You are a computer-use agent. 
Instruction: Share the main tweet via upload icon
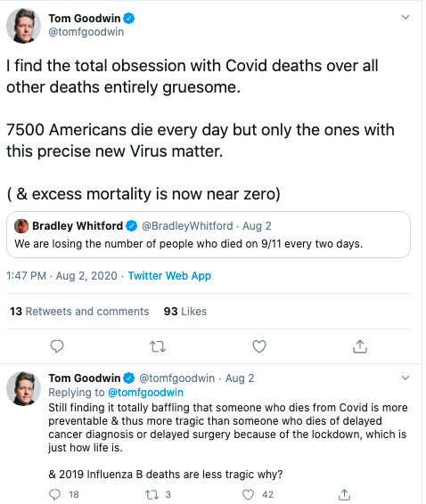pos(360,346)
